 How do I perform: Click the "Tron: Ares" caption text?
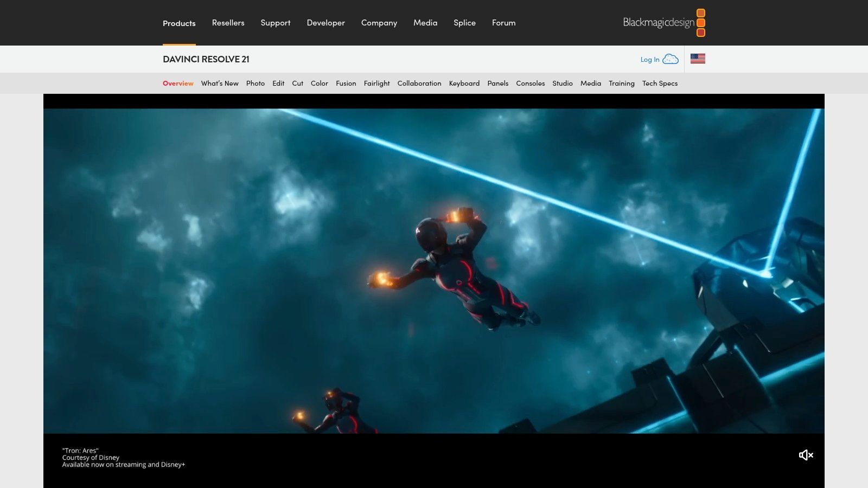tap(80, 451)
